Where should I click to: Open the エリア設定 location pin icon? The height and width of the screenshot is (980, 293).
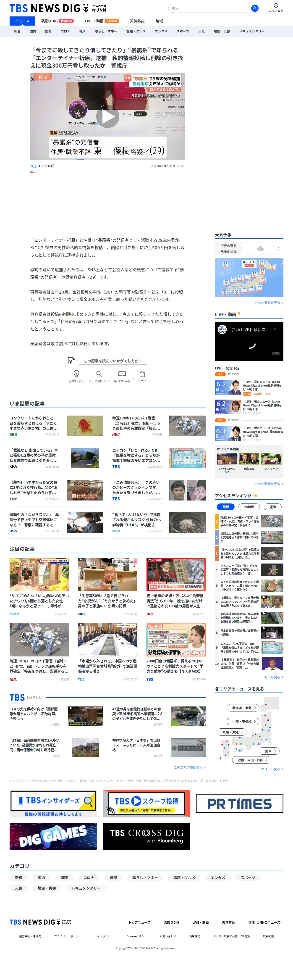click(x=276, y=6)
